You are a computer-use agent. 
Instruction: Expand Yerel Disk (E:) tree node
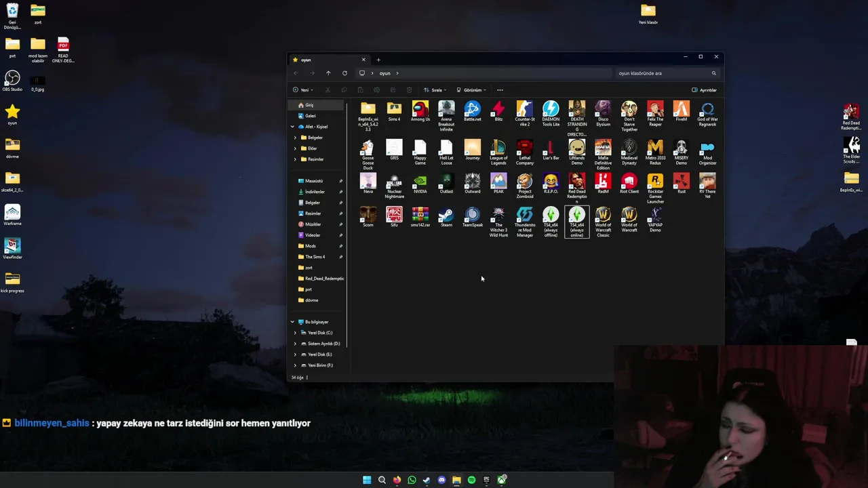(295, 354)
